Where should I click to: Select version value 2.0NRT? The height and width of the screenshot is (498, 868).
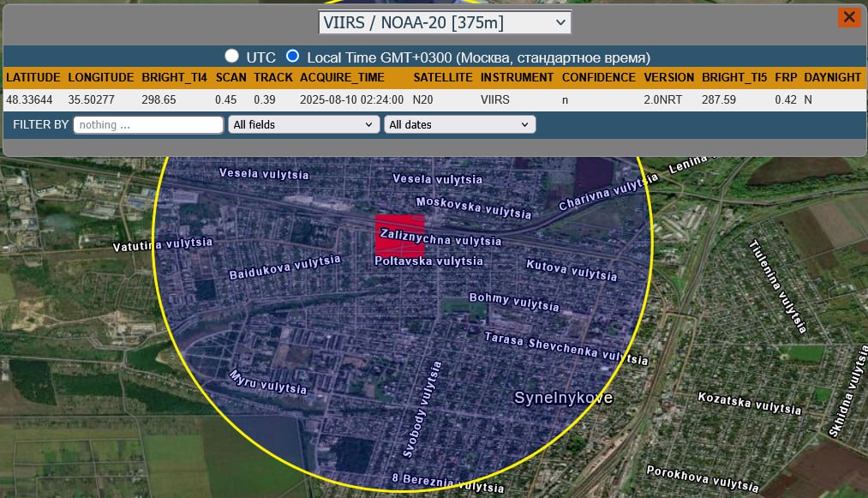pyautogui.click(x=662, y=99)
